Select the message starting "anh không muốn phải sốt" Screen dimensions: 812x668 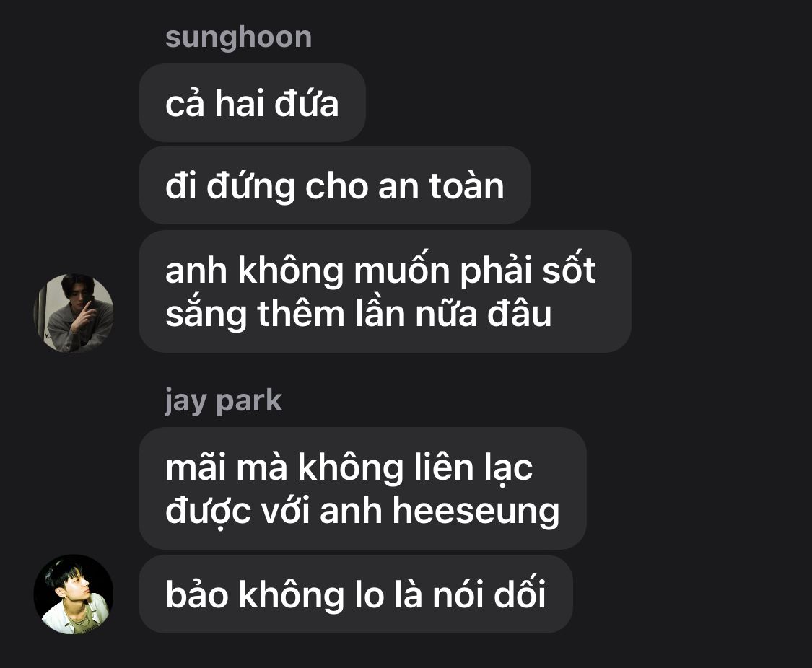(385, 292)
